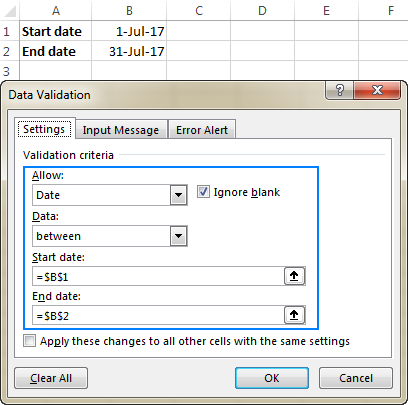
Task: Click the Start date field containing =$B$1
Action: [158, 276]
